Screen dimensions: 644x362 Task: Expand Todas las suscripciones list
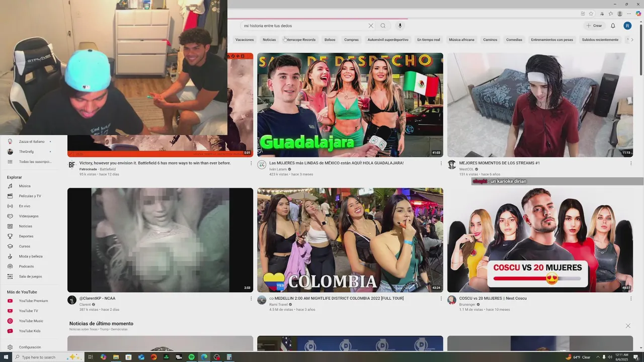pos(30,162)
